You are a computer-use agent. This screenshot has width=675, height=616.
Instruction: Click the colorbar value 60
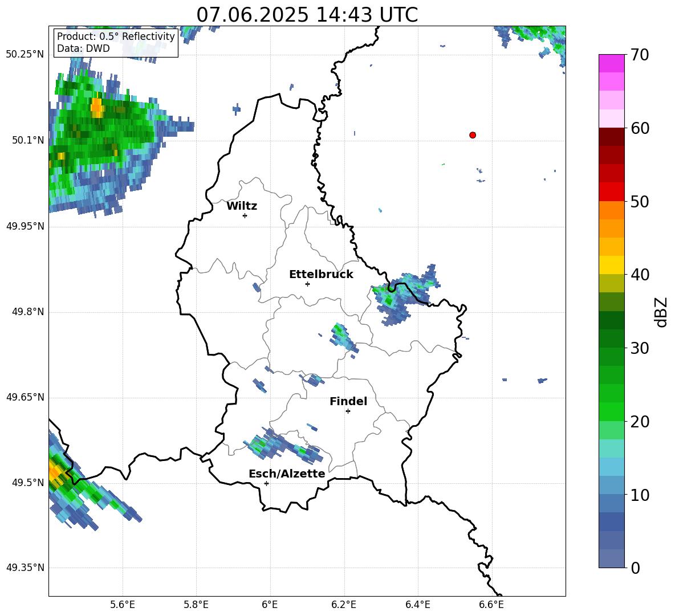640,128
